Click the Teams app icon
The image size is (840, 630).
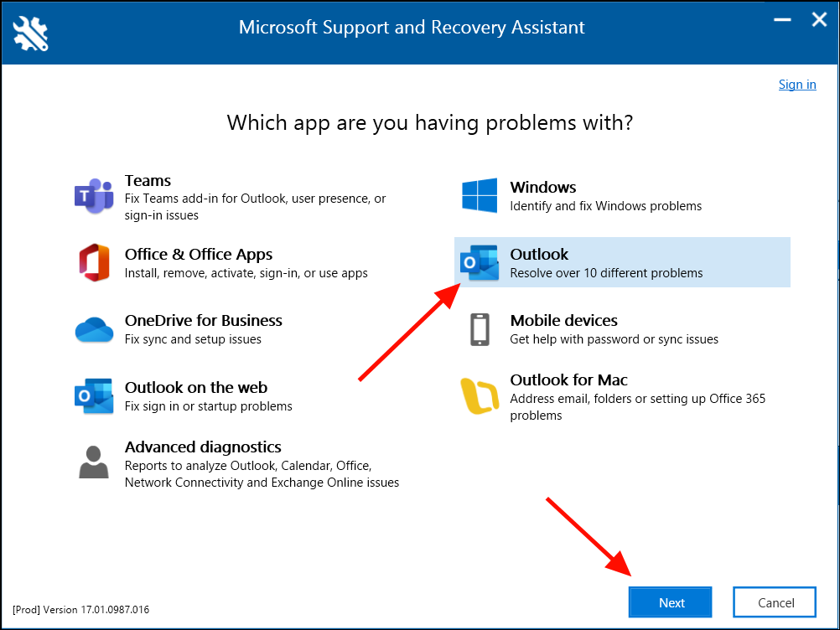94,196
